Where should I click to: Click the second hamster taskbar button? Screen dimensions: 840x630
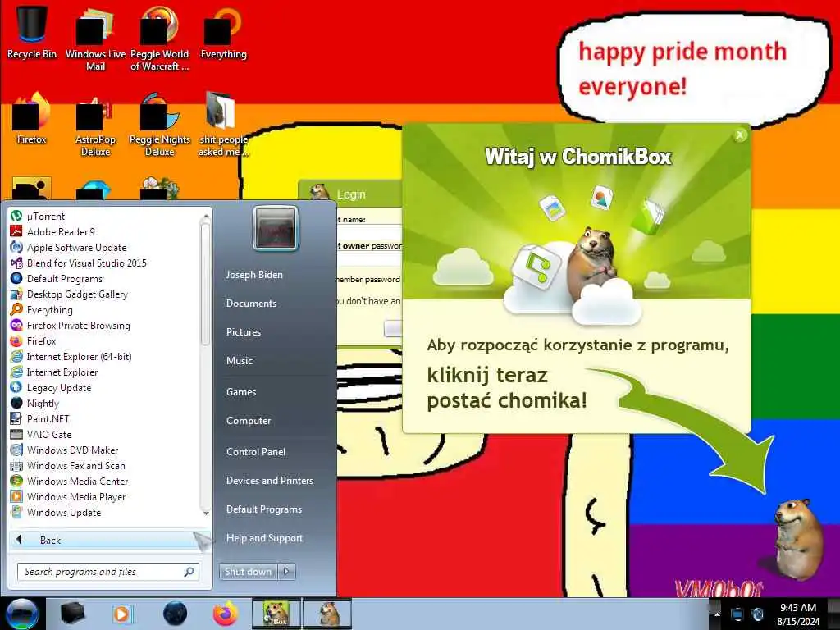(x=327, y=614)
